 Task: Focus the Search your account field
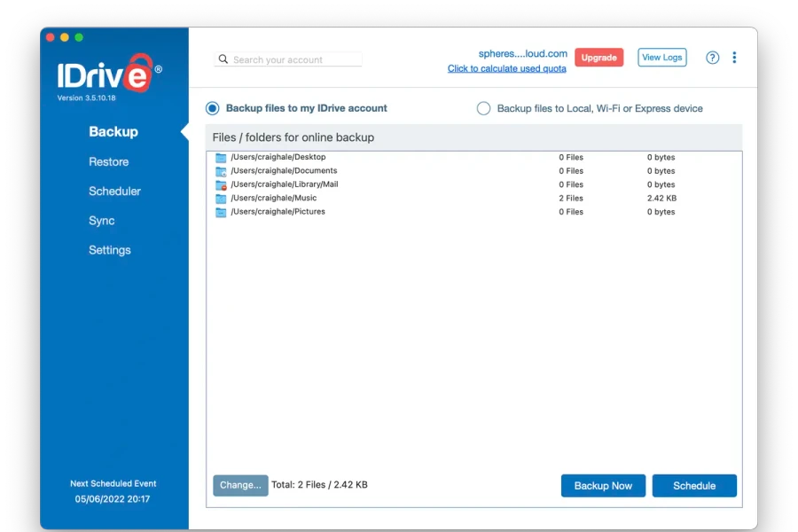295,59
